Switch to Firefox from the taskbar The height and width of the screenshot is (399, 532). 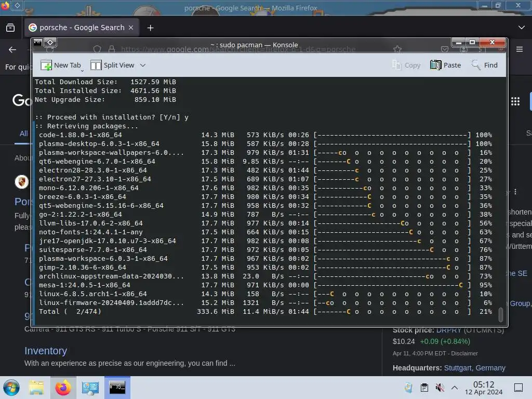pyautogui.click(x=63, y=388)
